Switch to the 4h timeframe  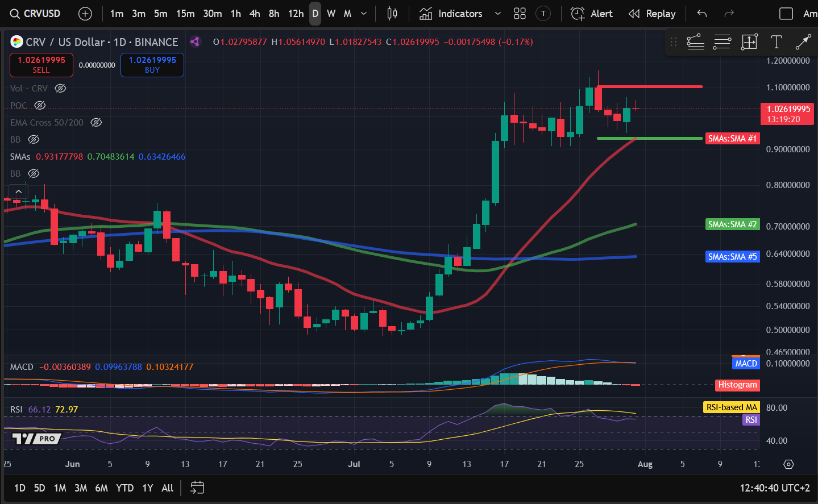pyautogui.click(x=255, y=14)
